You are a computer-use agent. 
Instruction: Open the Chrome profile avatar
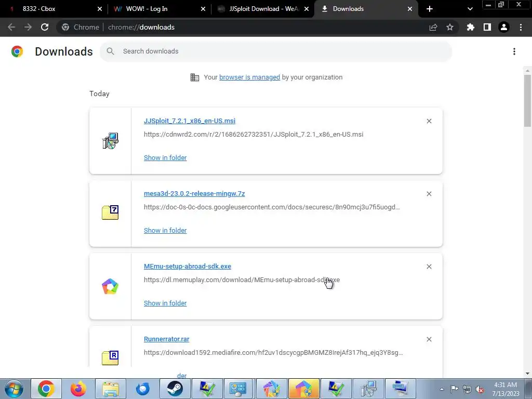click(504, 27)
